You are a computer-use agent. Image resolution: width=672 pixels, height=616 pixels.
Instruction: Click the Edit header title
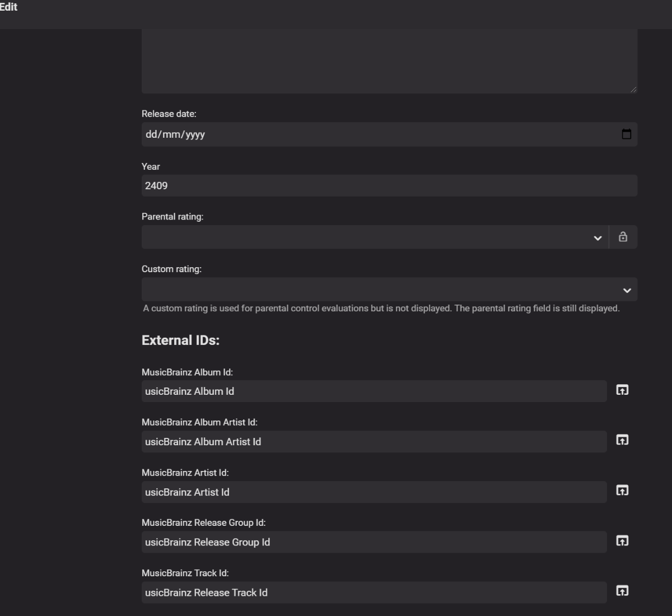8,7
